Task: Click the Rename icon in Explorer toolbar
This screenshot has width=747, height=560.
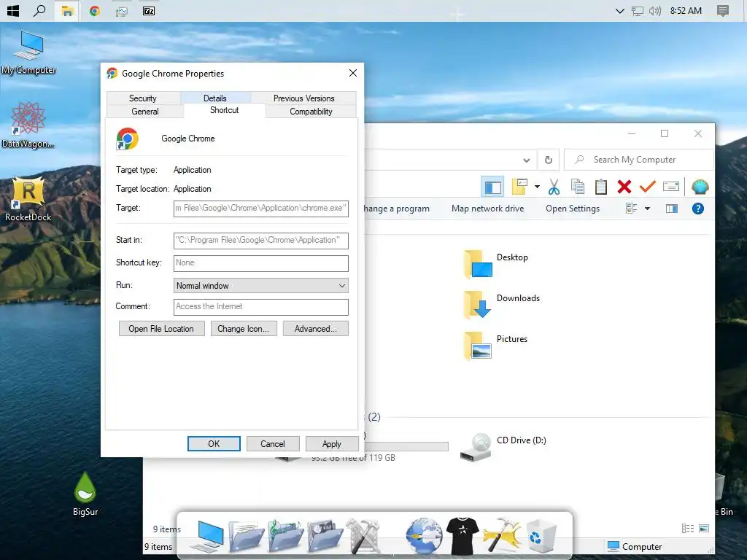Action: coord(671,186)
